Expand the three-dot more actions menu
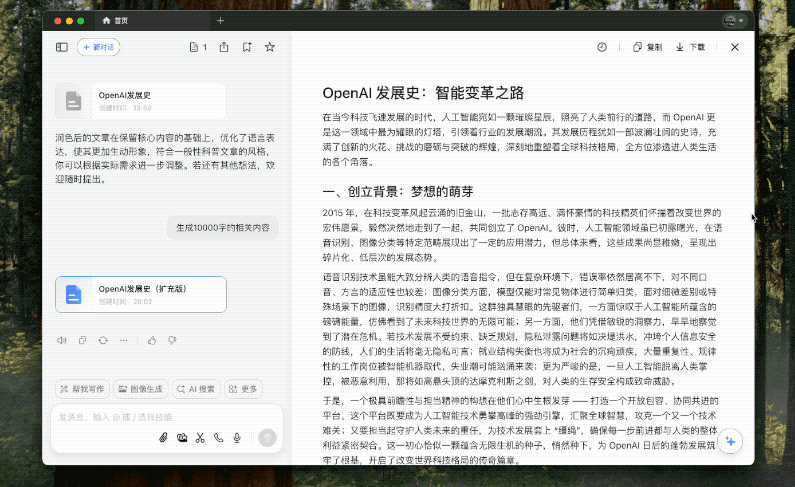This screenshot has height=487, width=795. (x=123, y=340)
